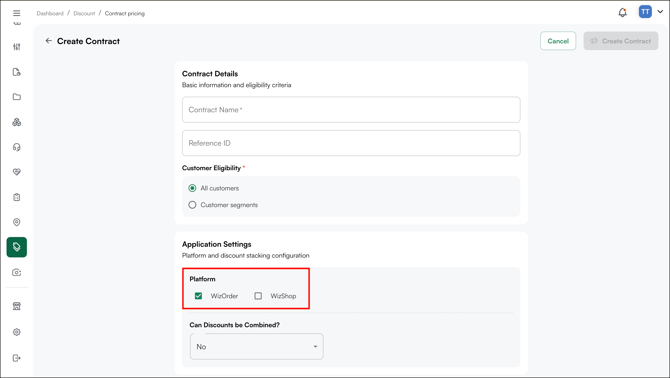Click the Create Contract button
Viewport: 670px width, 378px height.
tap(621, 41)
